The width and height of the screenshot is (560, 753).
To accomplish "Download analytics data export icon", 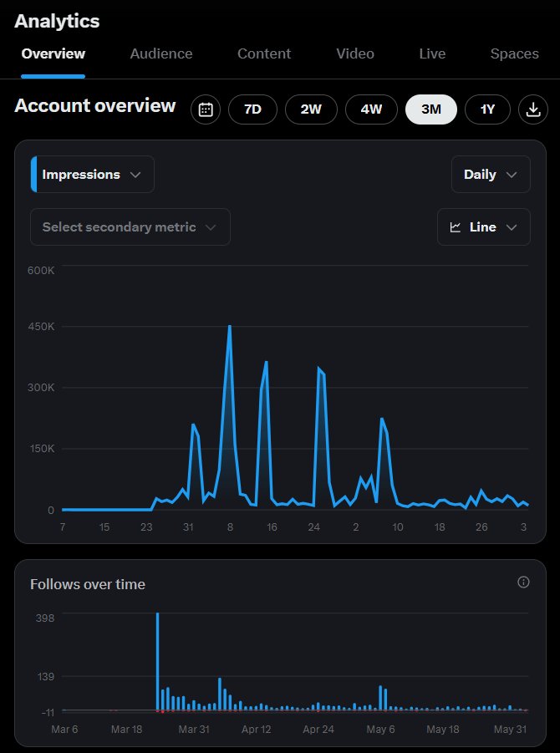I will (533, 109).
